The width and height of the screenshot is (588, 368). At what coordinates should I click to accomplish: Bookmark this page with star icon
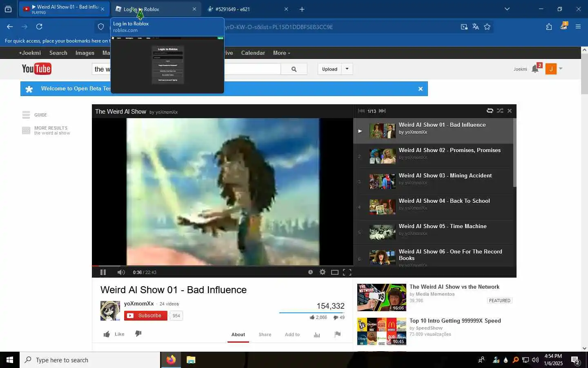487,27
